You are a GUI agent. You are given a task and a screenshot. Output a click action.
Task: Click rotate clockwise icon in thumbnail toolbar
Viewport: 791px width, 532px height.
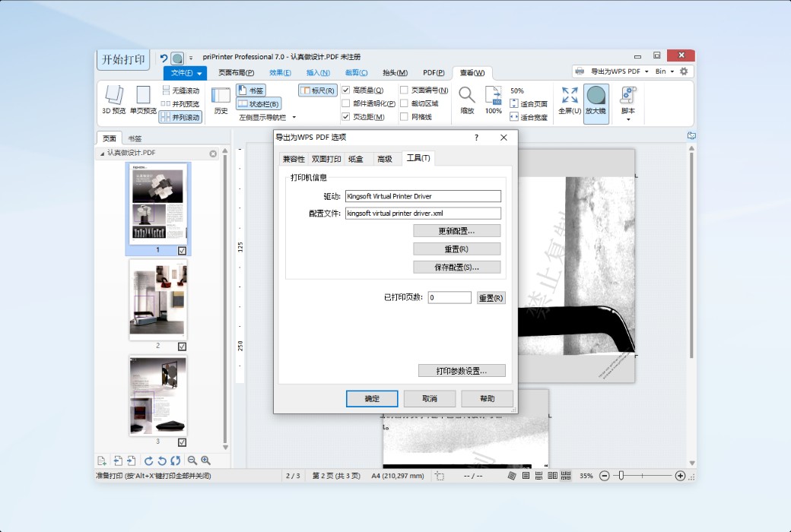point(148,461)
